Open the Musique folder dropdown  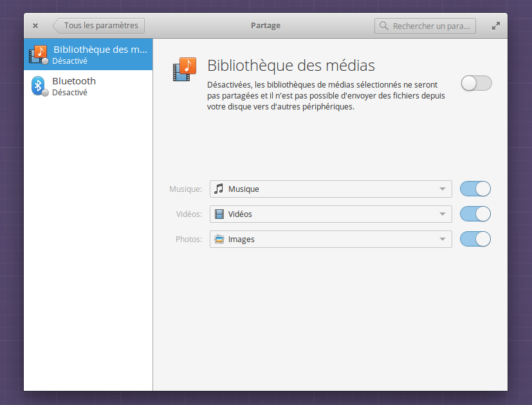(331, 189)
